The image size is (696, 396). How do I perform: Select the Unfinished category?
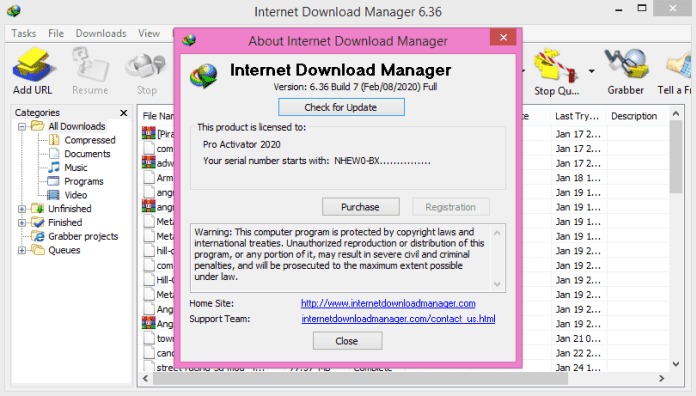[x=70, y=209]
